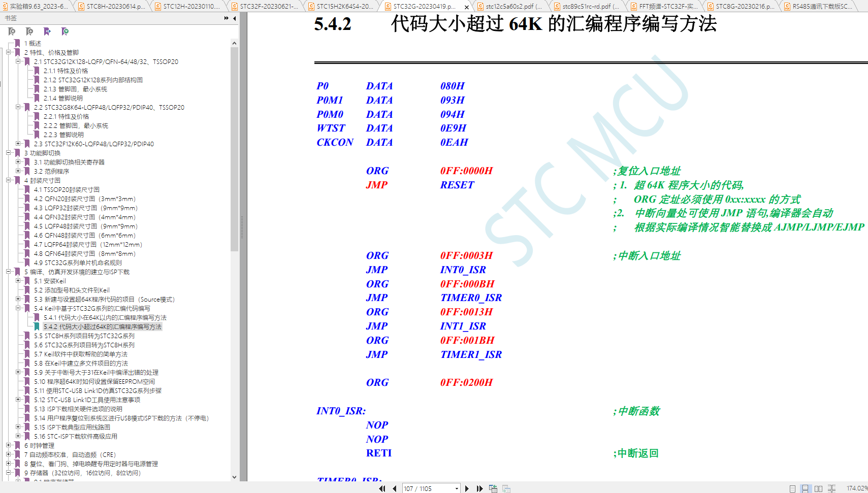Image resolution: width=868 pixels, height=493 pixels.
Task: Open bookmark '4.5 LQFP48封装尺寸图'
Action: 86,226
